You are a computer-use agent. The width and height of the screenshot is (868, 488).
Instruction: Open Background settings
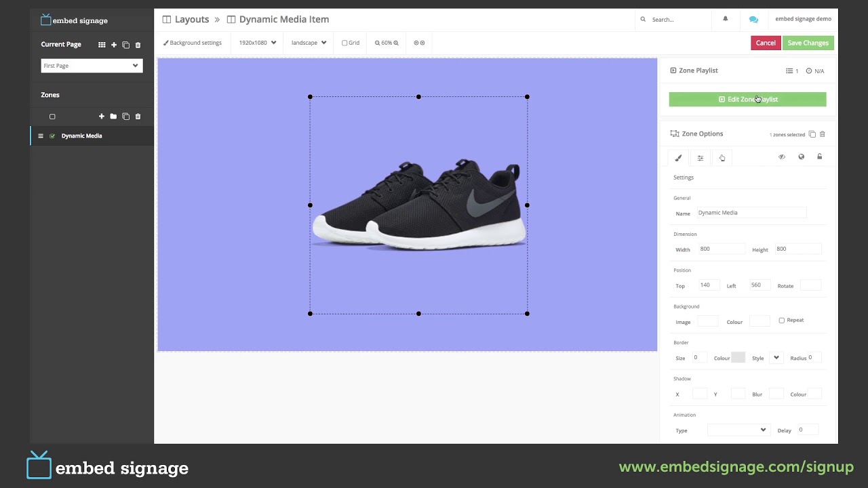pos(193,43)
